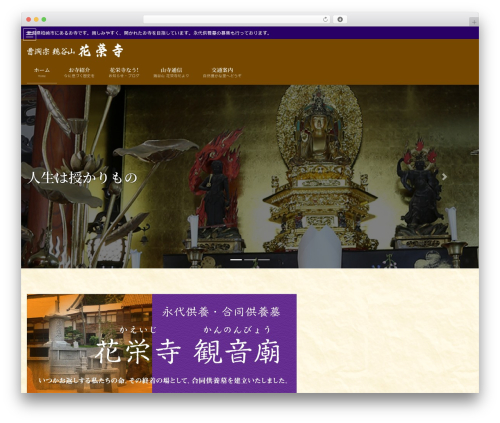
Task: Open the 花栄寺なう! menu item
Action: click(124, 72)
